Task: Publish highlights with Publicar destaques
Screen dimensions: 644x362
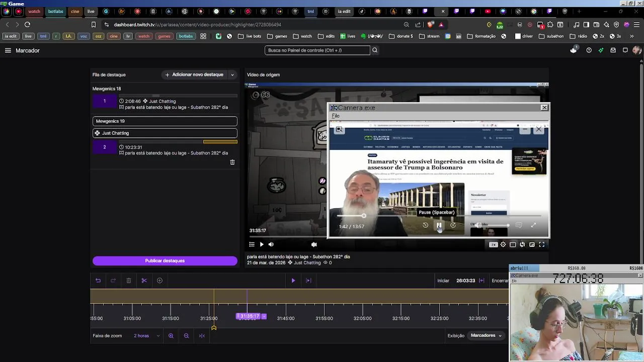Action: [165, 261]
